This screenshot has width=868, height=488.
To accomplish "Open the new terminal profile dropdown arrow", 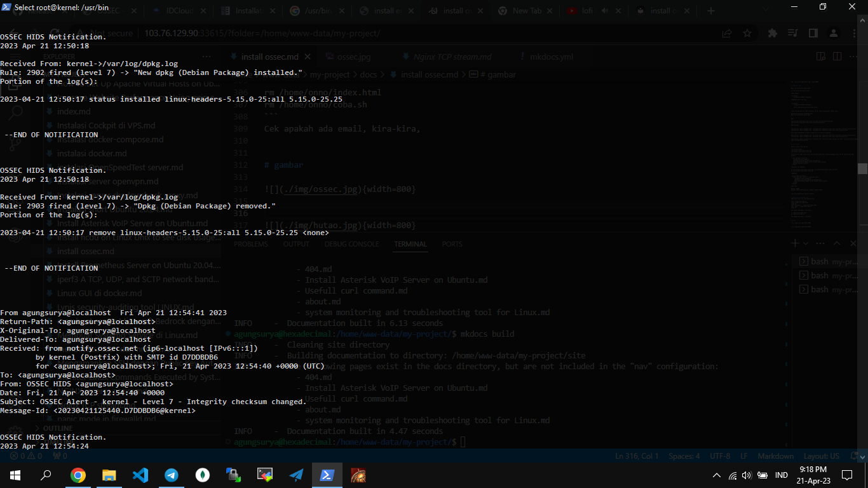I will (806, 244).
